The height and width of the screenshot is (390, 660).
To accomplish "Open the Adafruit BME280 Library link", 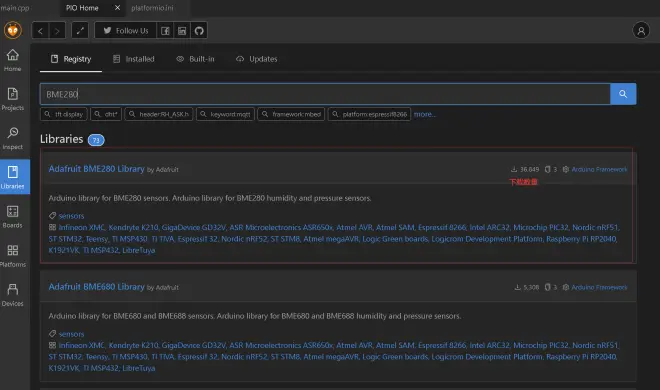I will (x=96, y=169).
